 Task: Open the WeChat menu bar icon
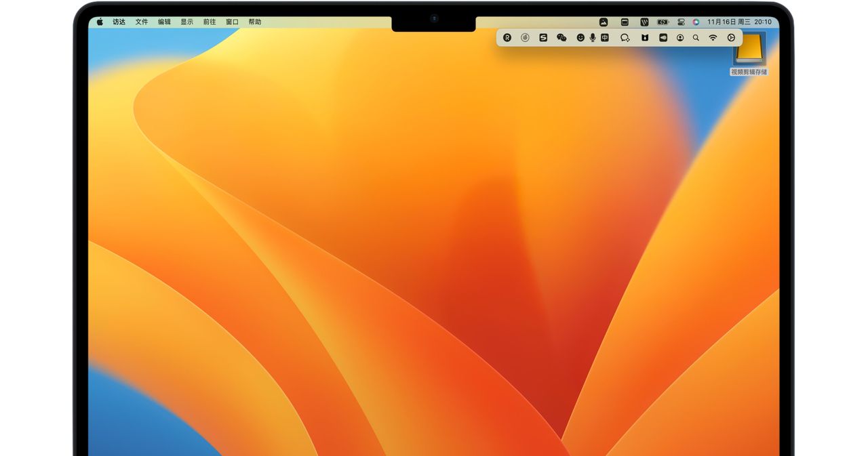coord(561,38)
